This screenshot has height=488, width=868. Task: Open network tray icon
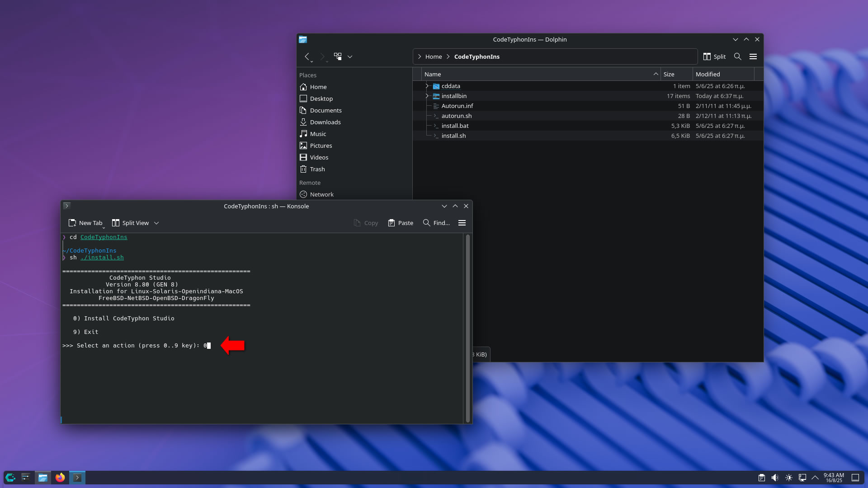coord(802,478)
